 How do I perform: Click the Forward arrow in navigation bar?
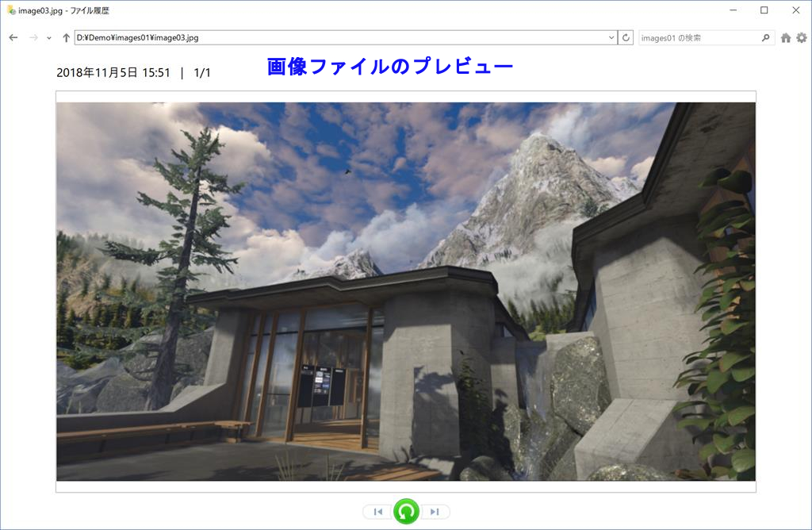click(x=33, y=37)
